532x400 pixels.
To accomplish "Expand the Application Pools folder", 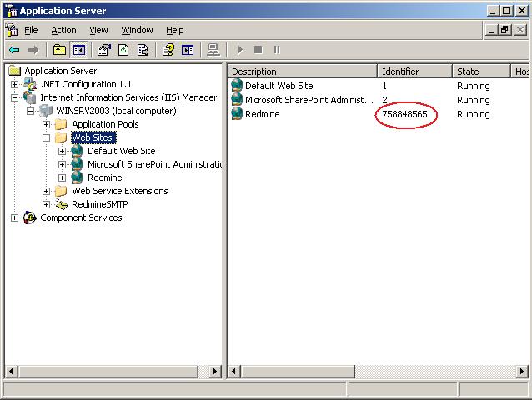I will click(x=47, y=124).
